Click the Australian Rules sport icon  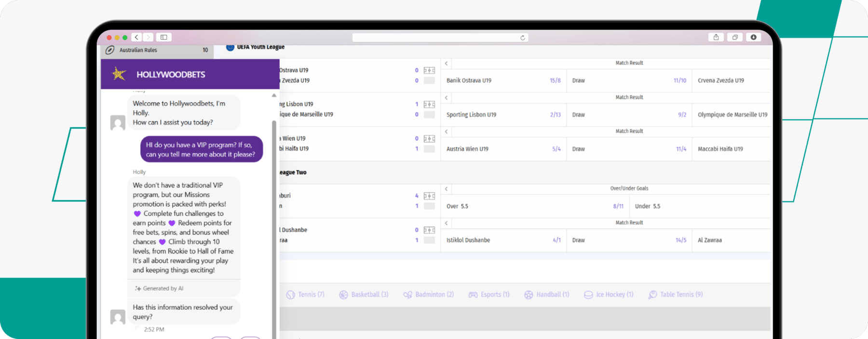coord(110,50)
